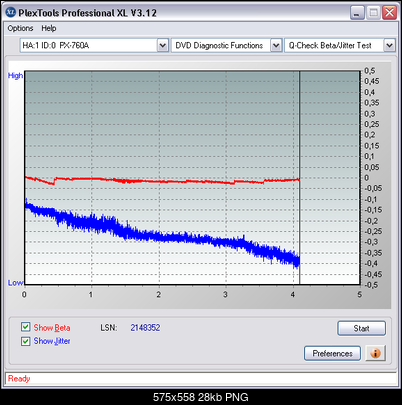Click the Start button
402x405 pixels.
coord(361,328)
